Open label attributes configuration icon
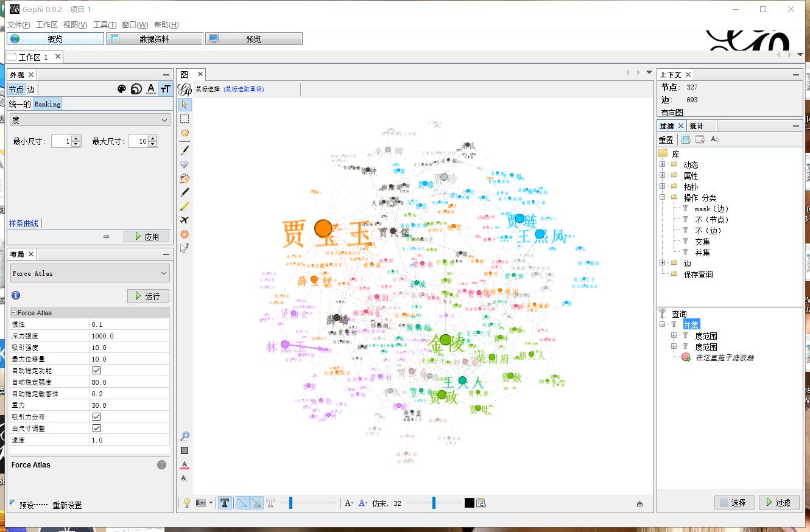This screenshot has width=810, height=532. pos(481,503)
